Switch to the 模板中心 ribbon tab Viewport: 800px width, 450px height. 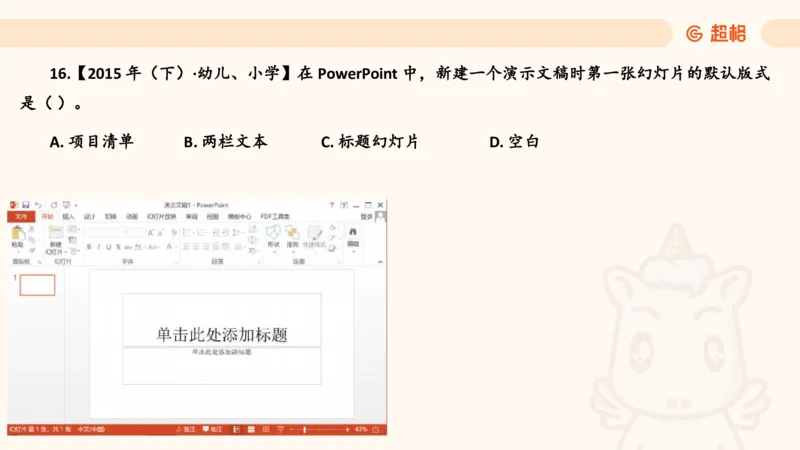tap(239, 217)
